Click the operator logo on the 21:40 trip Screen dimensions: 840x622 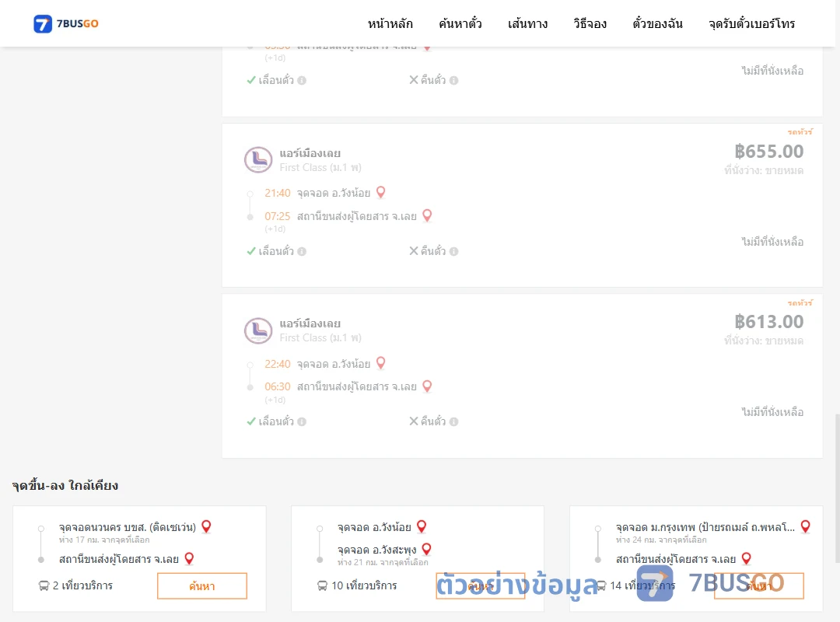[258, 159]
